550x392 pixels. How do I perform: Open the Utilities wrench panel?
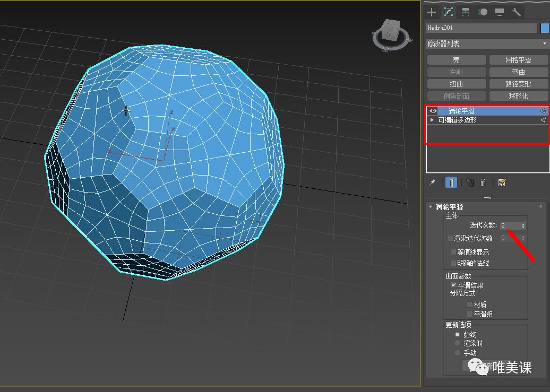coord(516,12)
